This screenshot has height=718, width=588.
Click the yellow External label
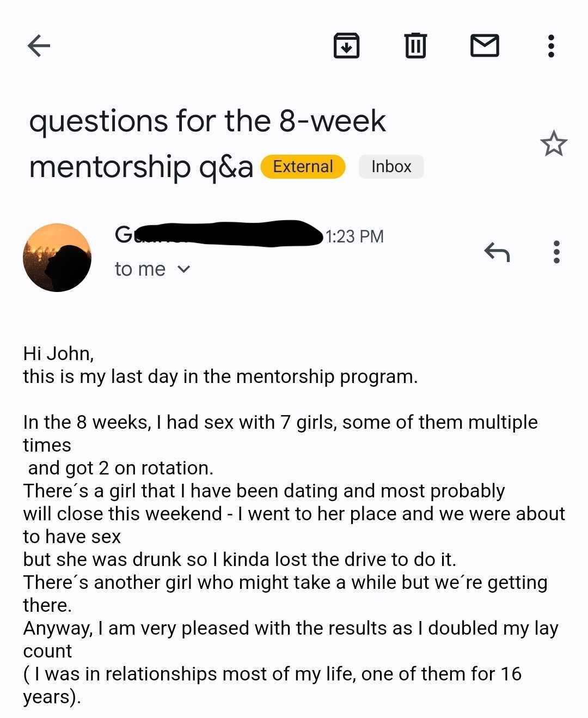coord(303,167)
